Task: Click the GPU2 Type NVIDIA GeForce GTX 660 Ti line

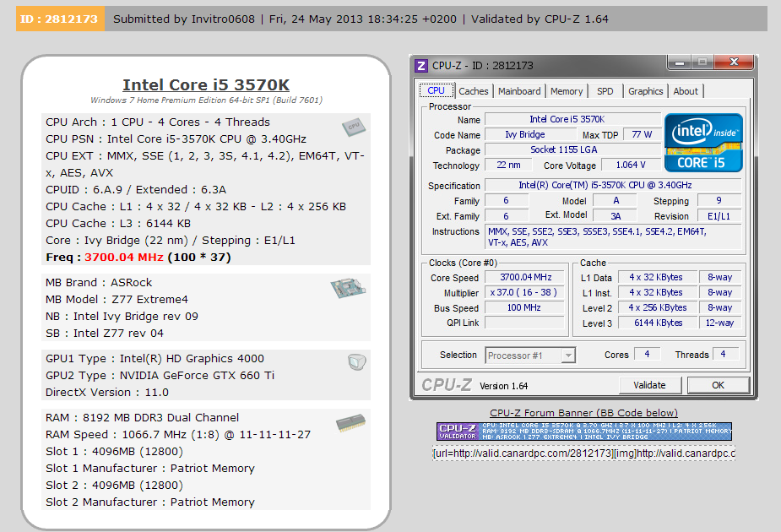Action: click(160, 376)
